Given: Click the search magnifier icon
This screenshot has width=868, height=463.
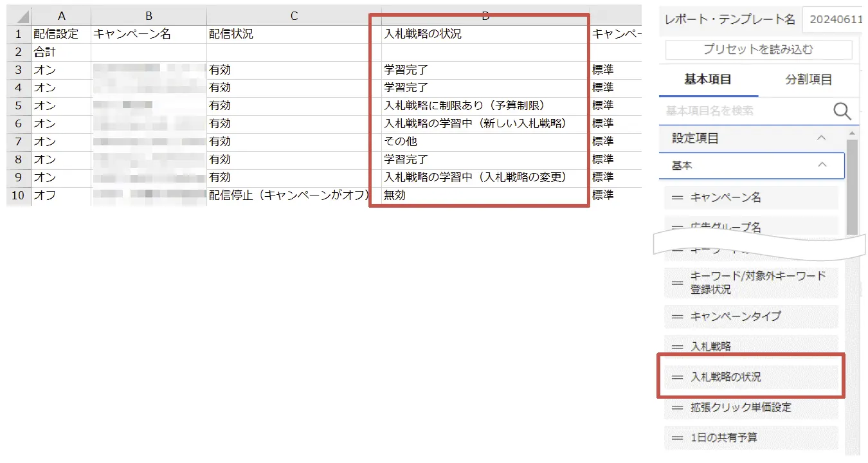Looking at the screenshot, I should coord(842,111).
